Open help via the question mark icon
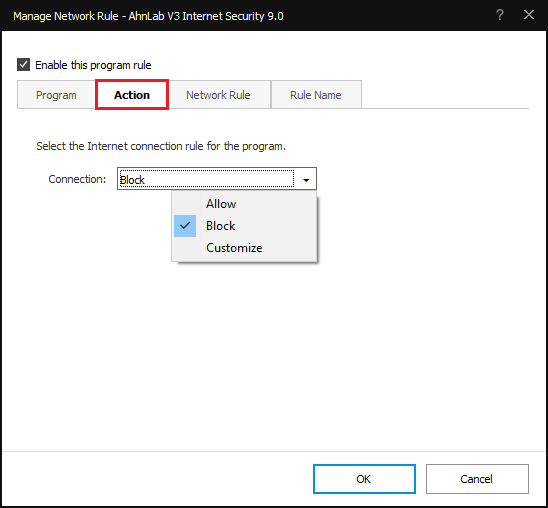The image size is (548, 508). pyautogui.click(x=500, y=15)
